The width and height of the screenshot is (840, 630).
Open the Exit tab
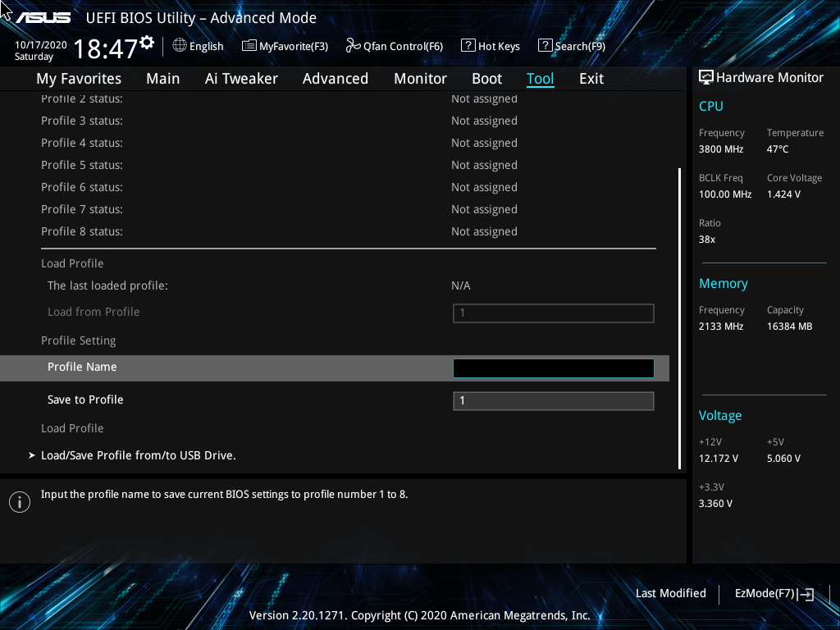[591, 79]
